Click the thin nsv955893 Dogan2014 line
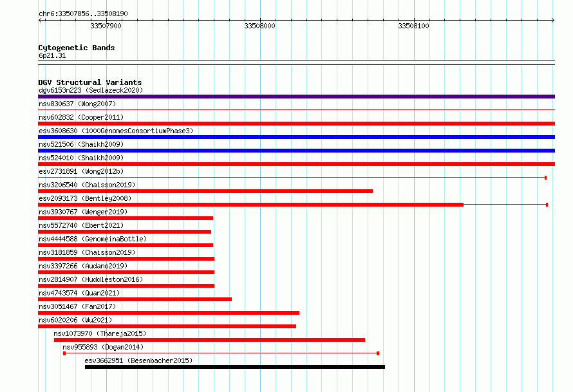The width and height of the screenshot is (573, 392). (x=221, y=353)
